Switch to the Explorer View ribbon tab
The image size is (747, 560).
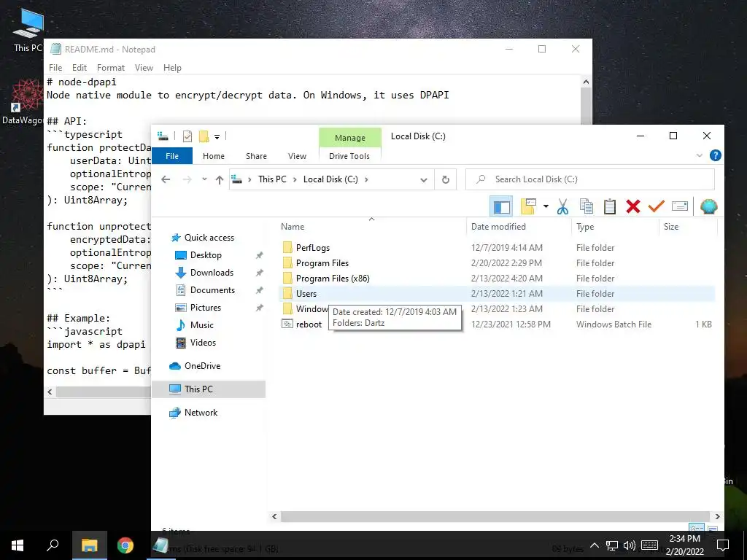[x=297, y=156]
